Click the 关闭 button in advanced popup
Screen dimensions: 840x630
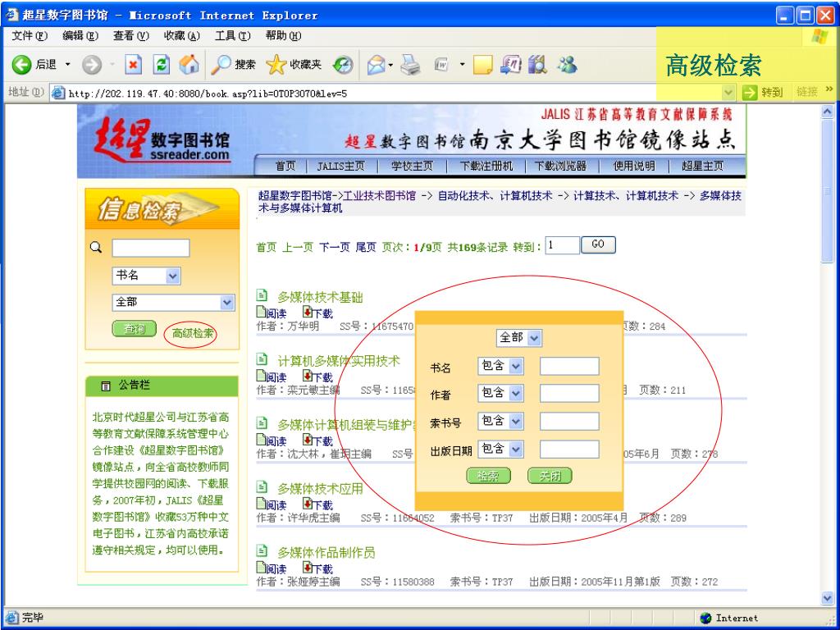pyautogui.click(x=550, y=476)
